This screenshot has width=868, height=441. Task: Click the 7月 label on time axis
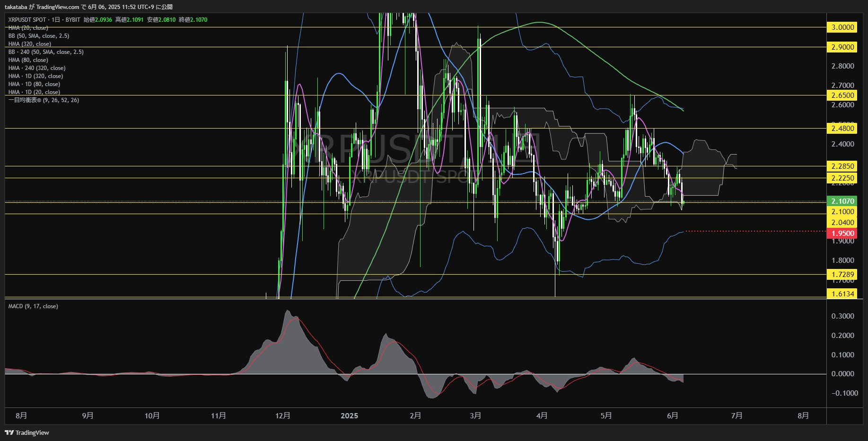pos(736,416)
